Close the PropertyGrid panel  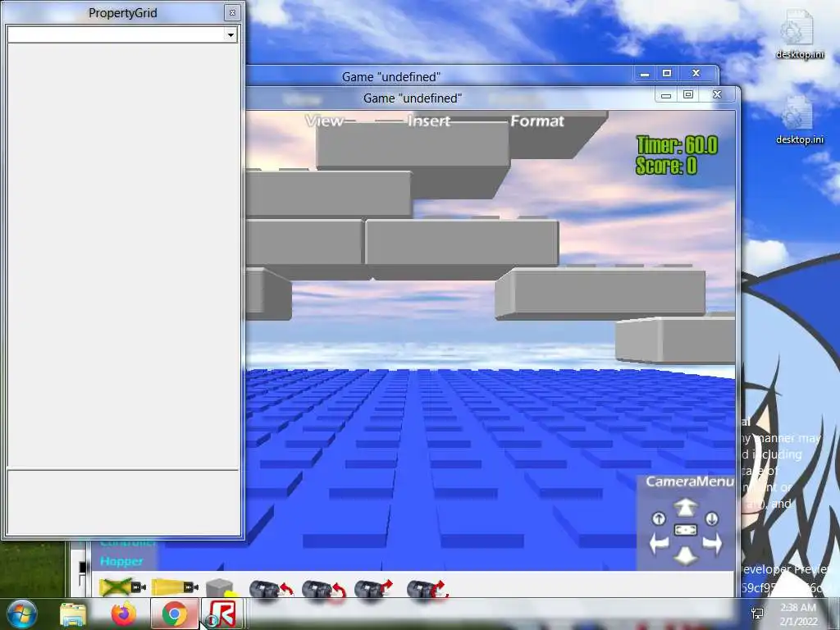[232, 13]
